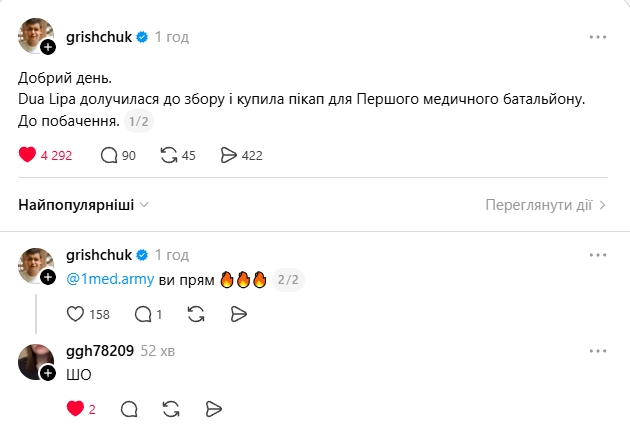630x434 pixels.
Task: Follow ggh78209 via avatar plus badge
Action: point(48,373)
